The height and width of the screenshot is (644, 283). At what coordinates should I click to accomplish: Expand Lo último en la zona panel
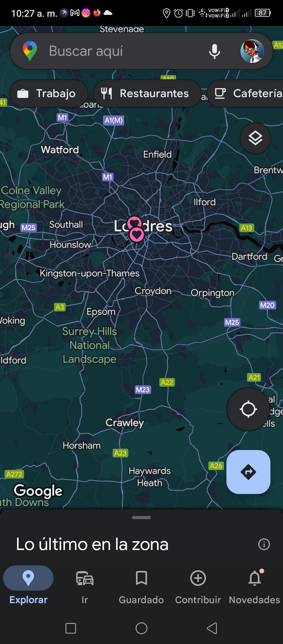[92, 544]
